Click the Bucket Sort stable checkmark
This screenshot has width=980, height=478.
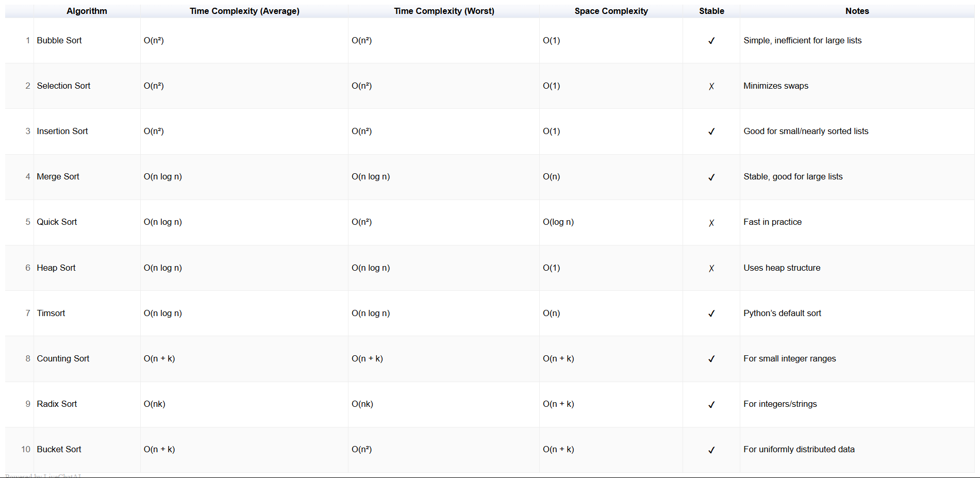tap(711, 450)
